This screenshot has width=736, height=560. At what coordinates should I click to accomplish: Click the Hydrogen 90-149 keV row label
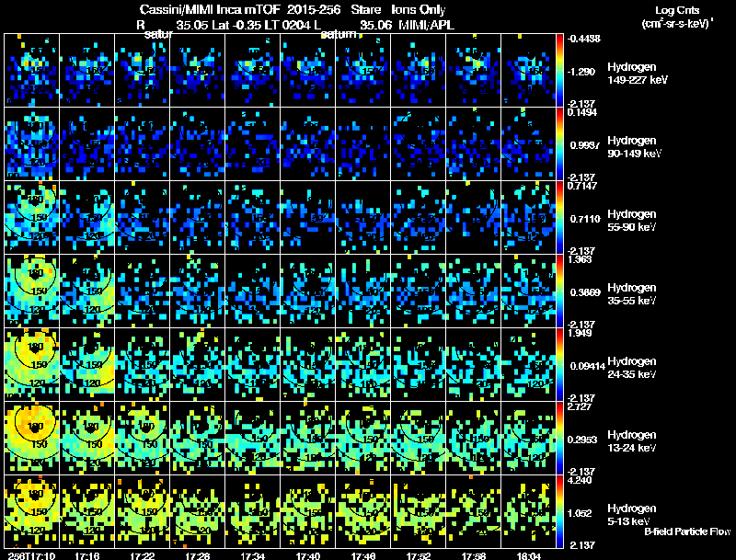click(x=635, y=146)
